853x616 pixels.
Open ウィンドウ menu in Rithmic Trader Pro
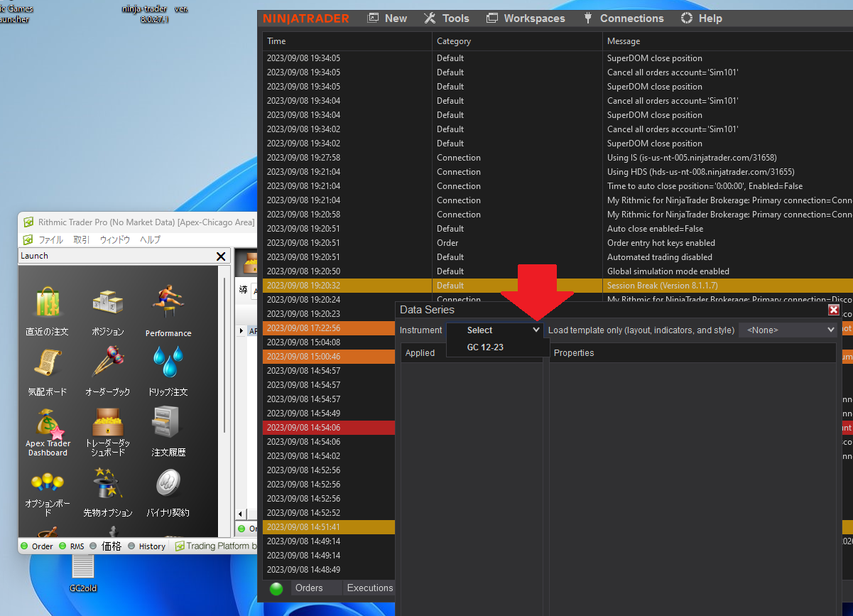tap(115, 240)
